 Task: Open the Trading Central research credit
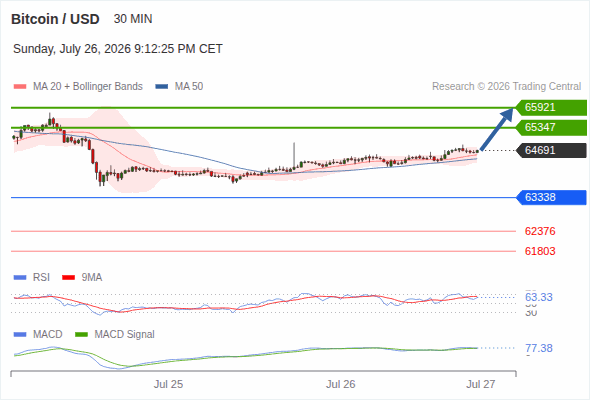506,87
